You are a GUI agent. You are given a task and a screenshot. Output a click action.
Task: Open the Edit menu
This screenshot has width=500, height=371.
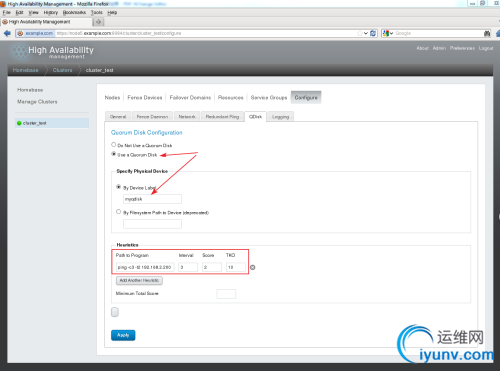20,12
